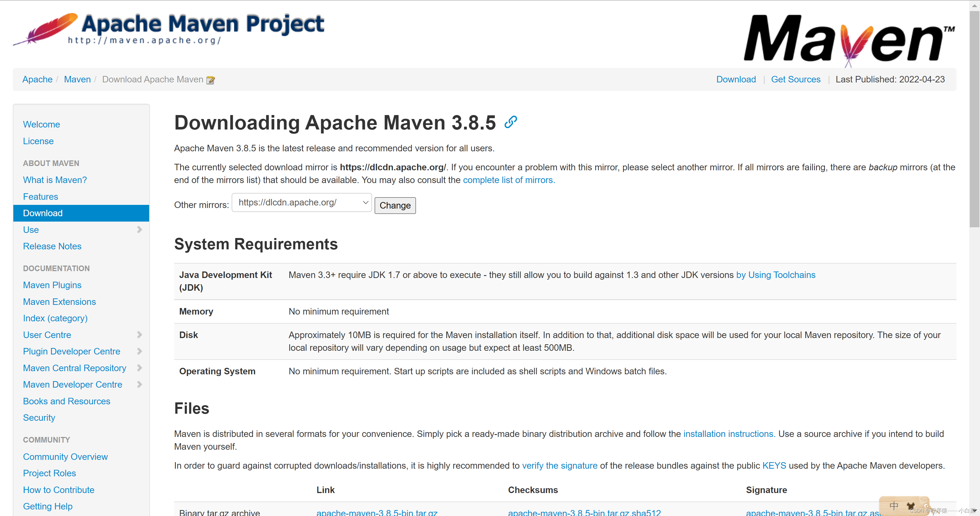Click 'Memory' row label

[x=196, y=311]
